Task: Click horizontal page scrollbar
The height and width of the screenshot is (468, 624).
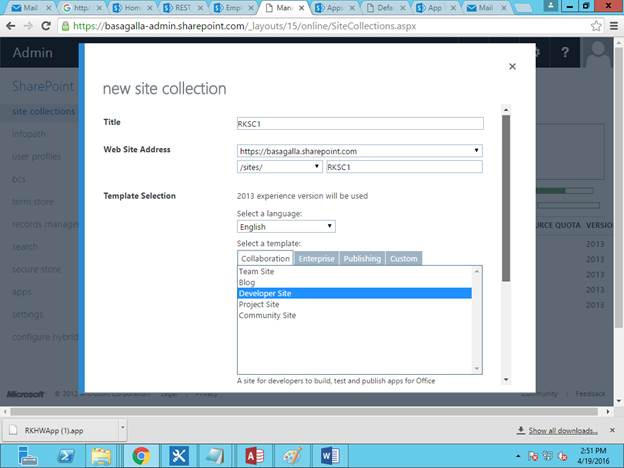Action: (304, 411)
